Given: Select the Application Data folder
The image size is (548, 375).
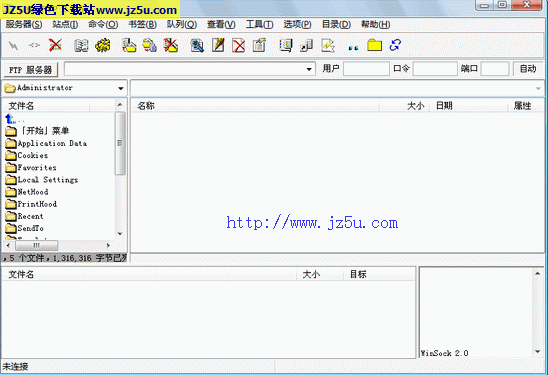Looking at the screenshot, I should pos(46,143).
